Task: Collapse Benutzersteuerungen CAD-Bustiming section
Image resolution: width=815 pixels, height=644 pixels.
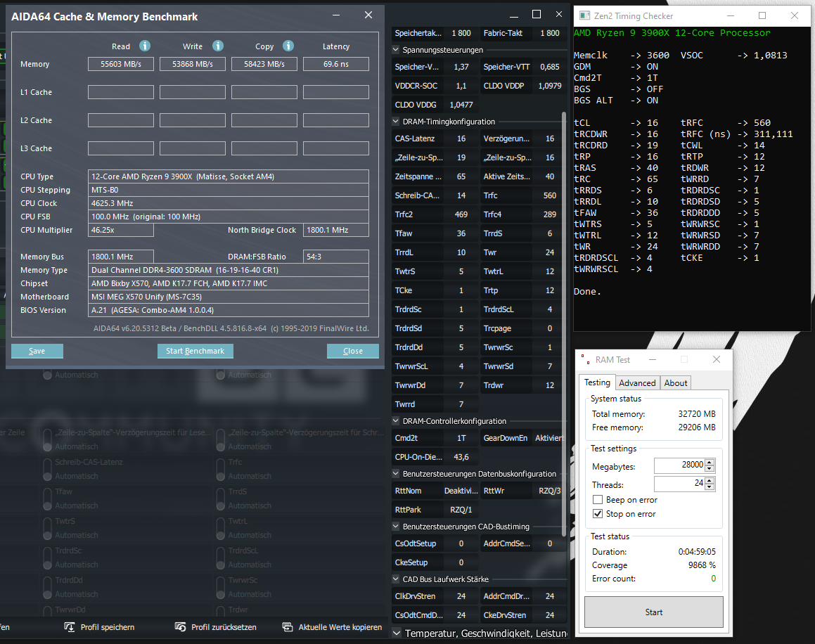Action: click(395, 527)
